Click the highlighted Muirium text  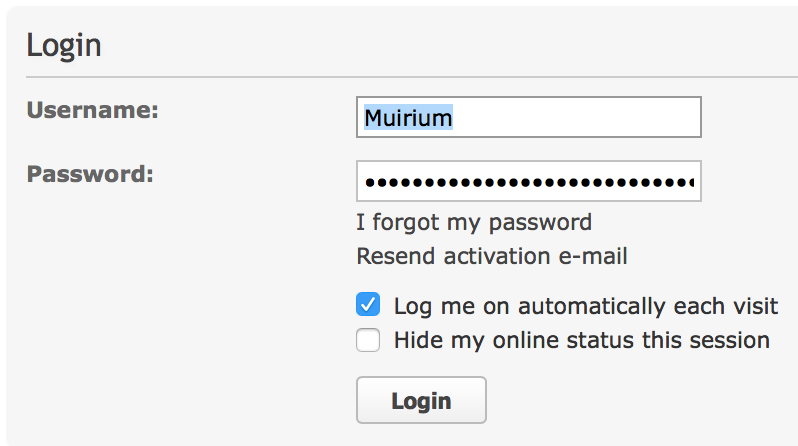pos(408,118)
